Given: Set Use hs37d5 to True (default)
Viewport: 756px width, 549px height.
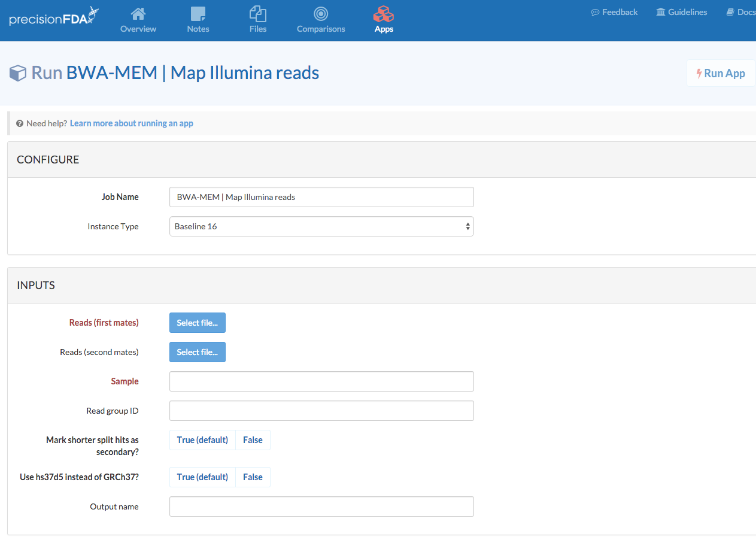Looking at the screenshot, I should coord(202,477).
